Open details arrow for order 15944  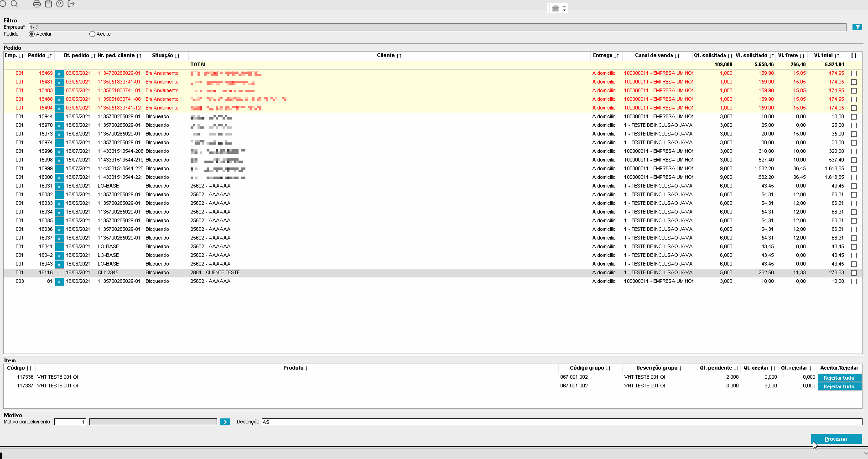(x=59, y=117)
